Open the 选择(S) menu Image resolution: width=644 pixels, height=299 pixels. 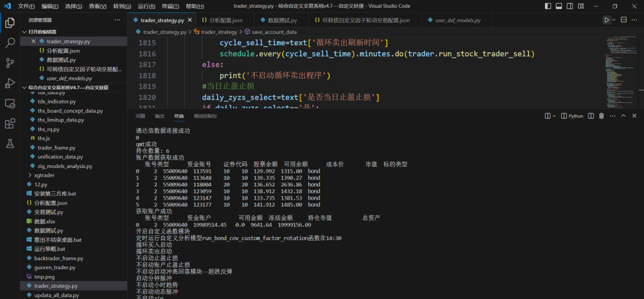tap(73, 6)
